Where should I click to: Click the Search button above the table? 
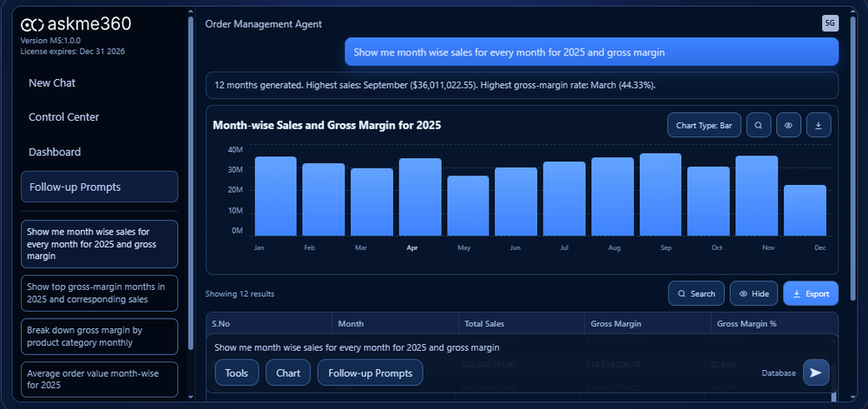[x=696, y=294]
